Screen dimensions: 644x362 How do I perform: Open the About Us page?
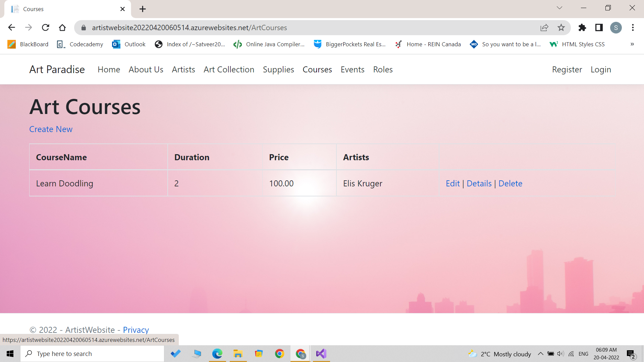click(146, 69)
